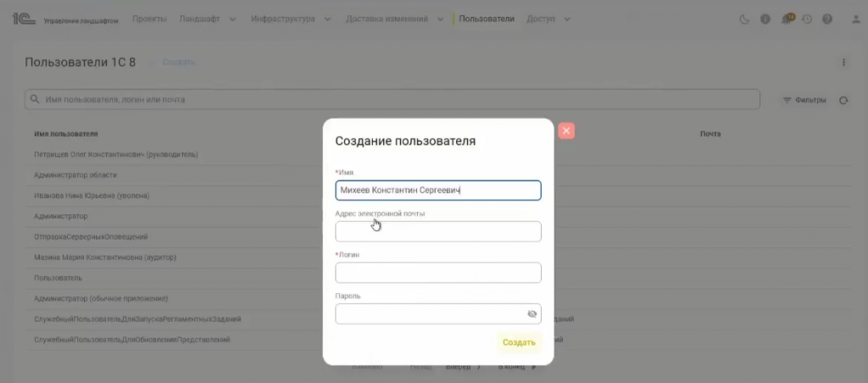
Task: Refresh the users list
Action: pyautogui.click(x=843, y=100)
